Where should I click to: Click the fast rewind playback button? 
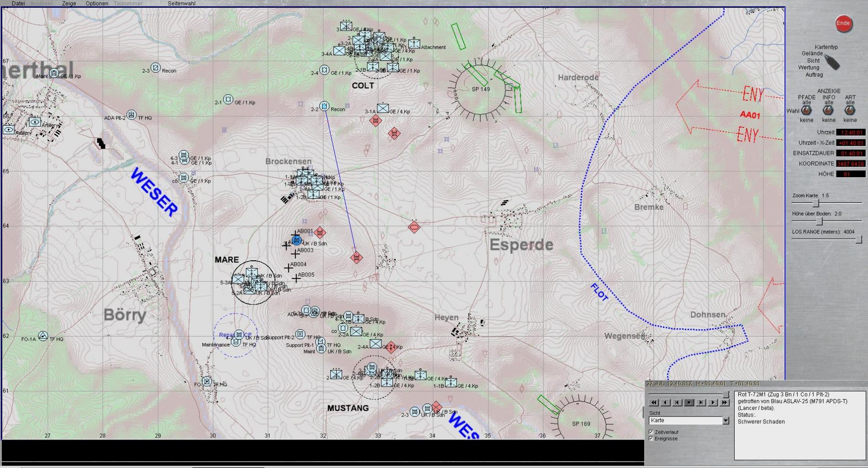(654, 402)
